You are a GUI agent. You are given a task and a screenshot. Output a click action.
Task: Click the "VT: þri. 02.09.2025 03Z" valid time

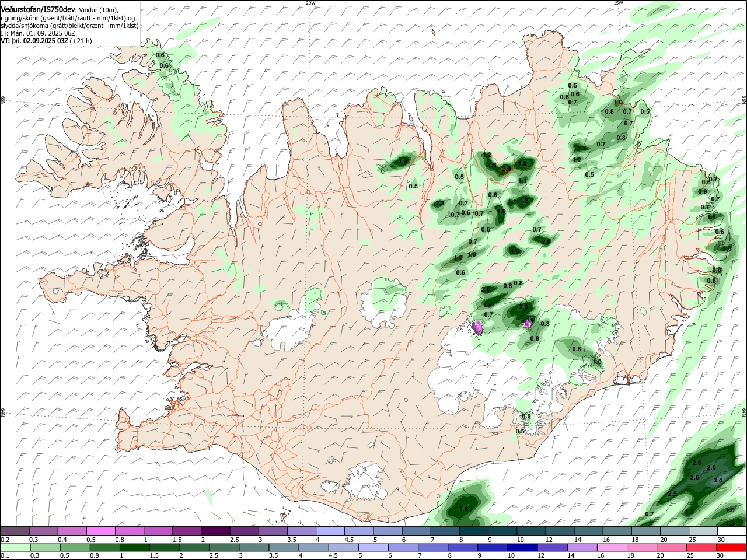point(34,41)
